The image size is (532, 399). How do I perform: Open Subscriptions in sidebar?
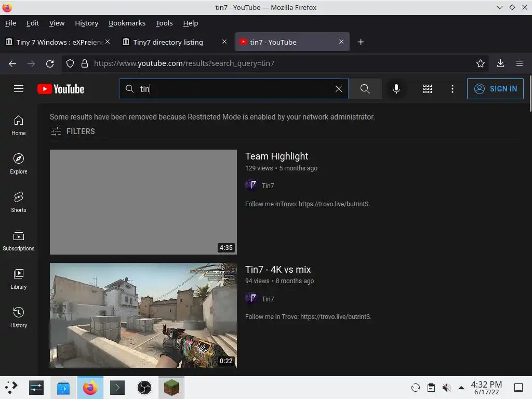click(19, 241)
